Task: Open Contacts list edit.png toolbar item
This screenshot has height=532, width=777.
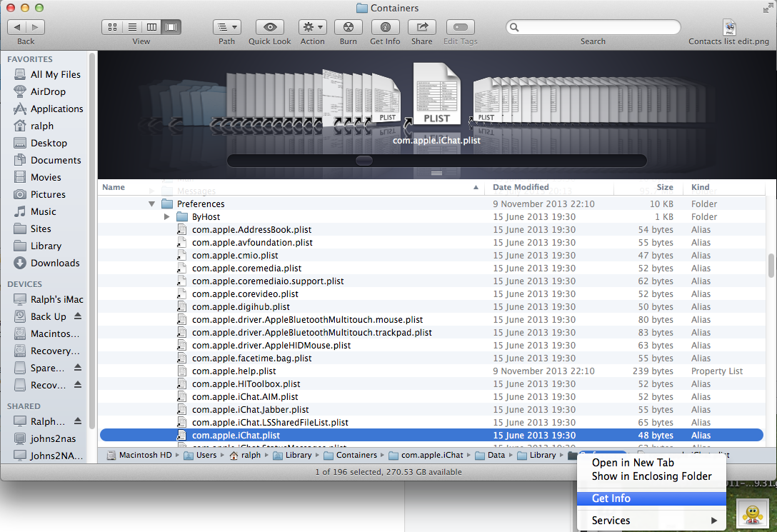Action: (729, 28)
